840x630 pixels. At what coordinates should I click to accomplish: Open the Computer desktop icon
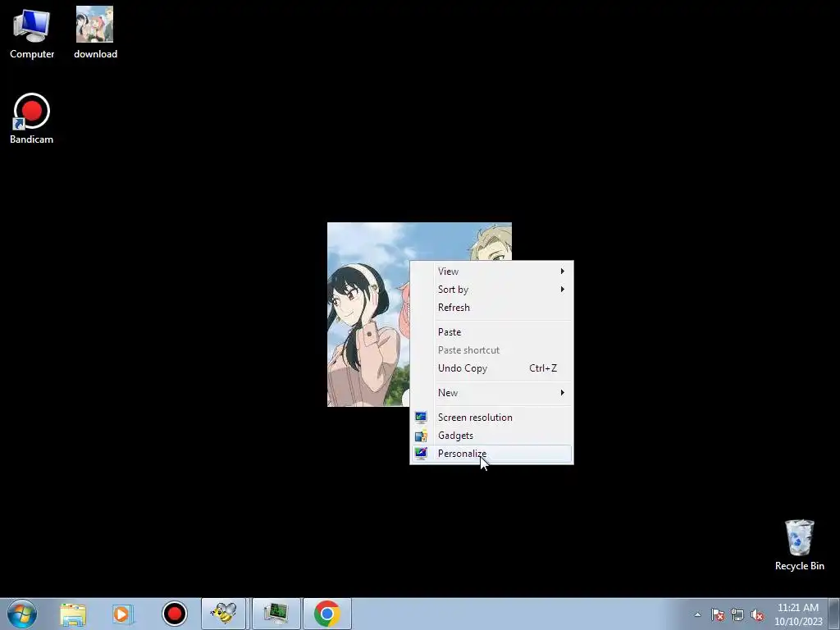coord(32,34)
